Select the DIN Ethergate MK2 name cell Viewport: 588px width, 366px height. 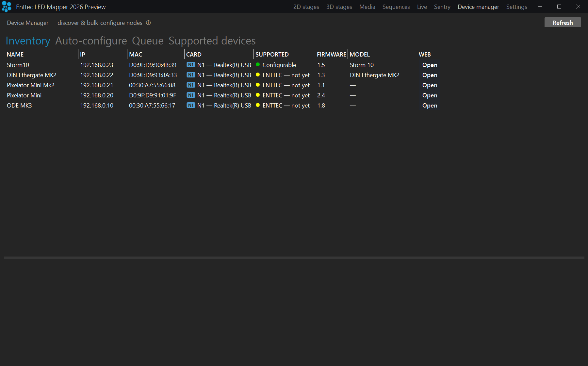pyautogui.click(x=32, y=75)
